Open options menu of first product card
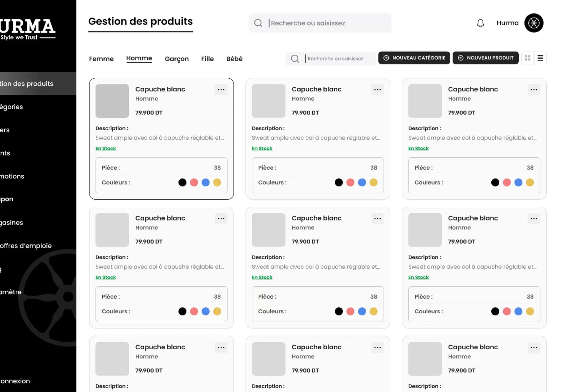 point(221,90)
